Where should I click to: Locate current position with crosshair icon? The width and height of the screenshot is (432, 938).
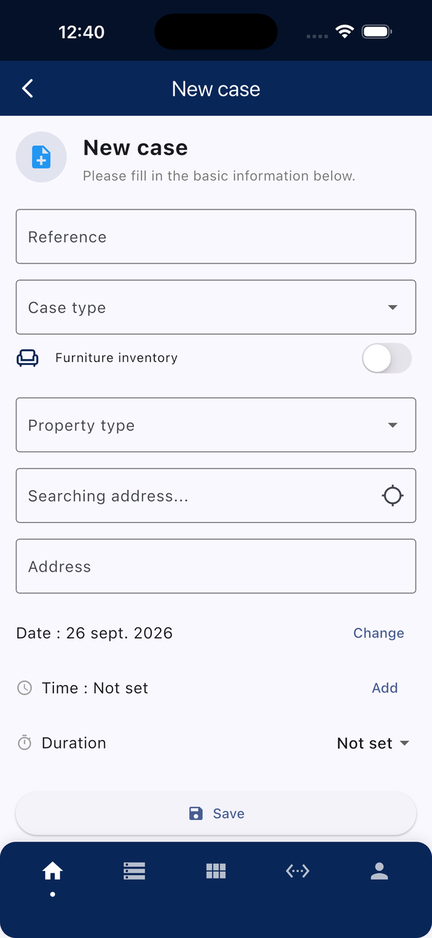(x=393, y=495)
